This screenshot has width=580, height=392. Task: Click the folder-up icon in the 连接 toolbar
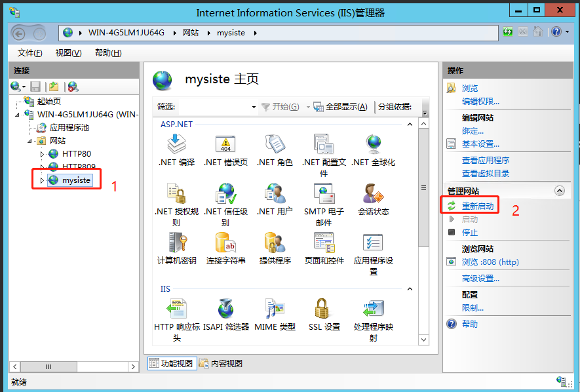coord(54,87)
